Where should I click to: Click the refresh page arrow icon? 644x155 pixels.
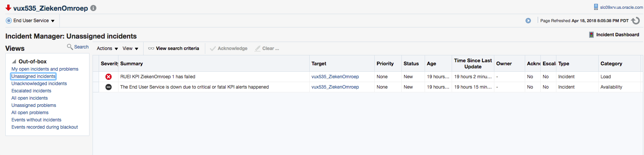635,21
